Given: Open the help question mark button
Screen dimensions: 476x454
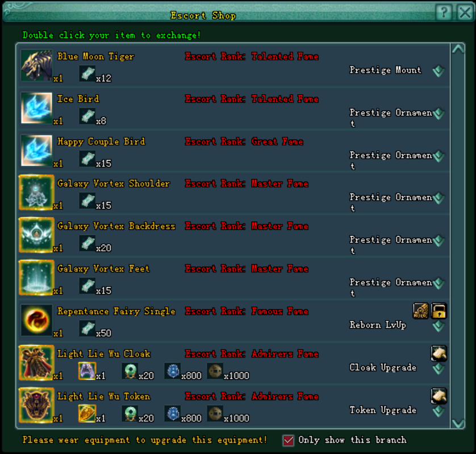Looking at the screenshot, I should pos(444,12).
